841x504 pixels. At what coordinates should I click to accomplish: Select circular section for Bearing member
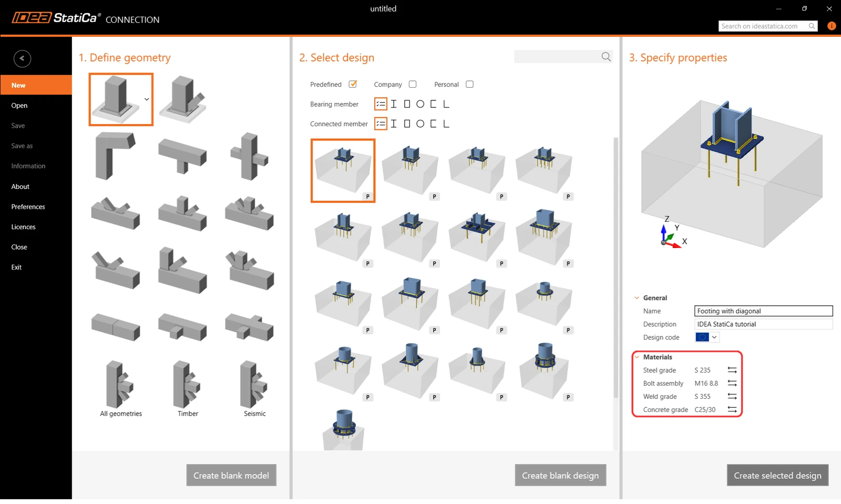click(x=420, y=104)
